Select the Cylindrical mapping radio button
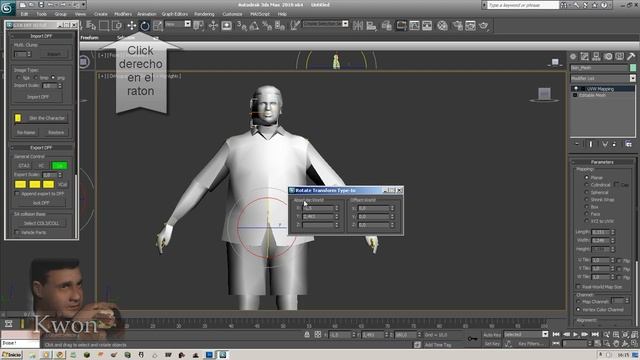 coord(587,185)
